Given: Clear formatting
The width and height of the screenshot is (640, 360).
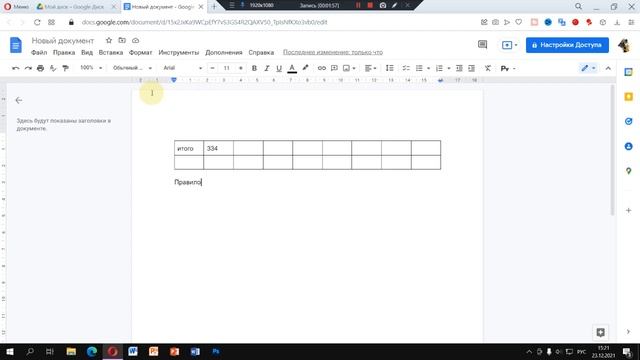Looking at the screenshot, I should click(488, 68).
